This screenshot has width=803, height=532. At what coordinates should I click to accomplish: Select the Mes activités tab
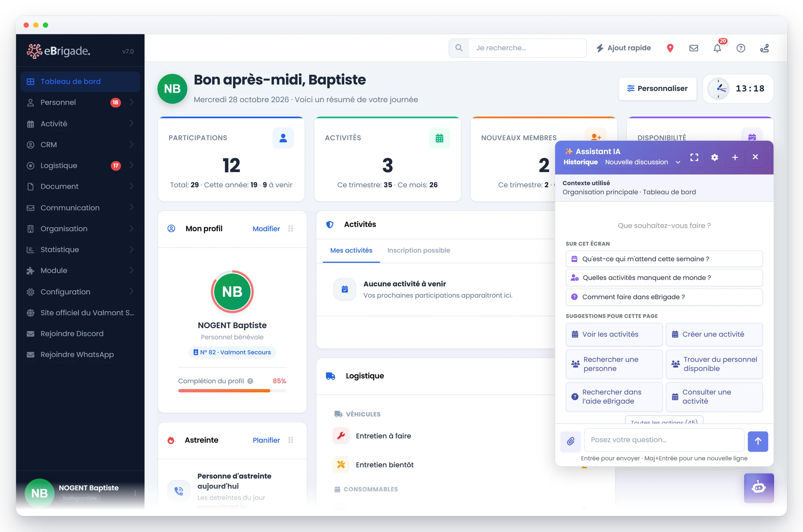(351, 251)
